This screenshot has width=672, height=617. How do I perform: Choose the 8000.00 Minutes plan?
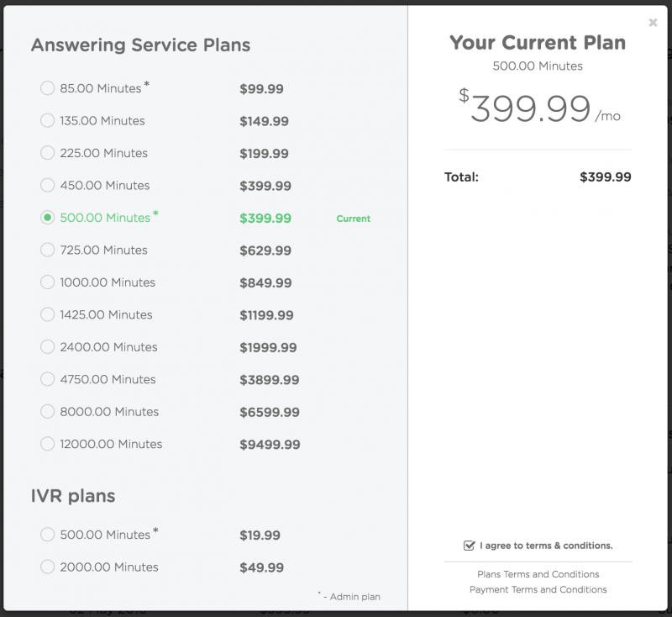48,412
